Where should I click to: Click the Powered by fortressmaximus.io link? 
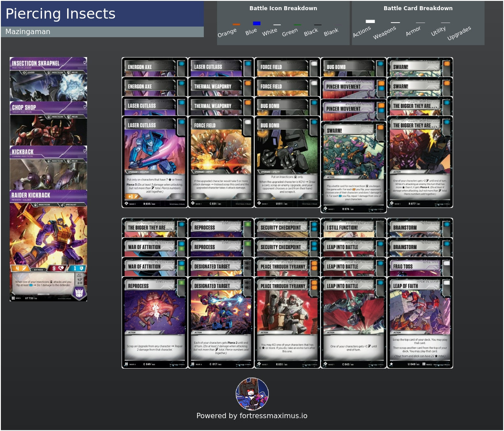(x=252, y=416)
